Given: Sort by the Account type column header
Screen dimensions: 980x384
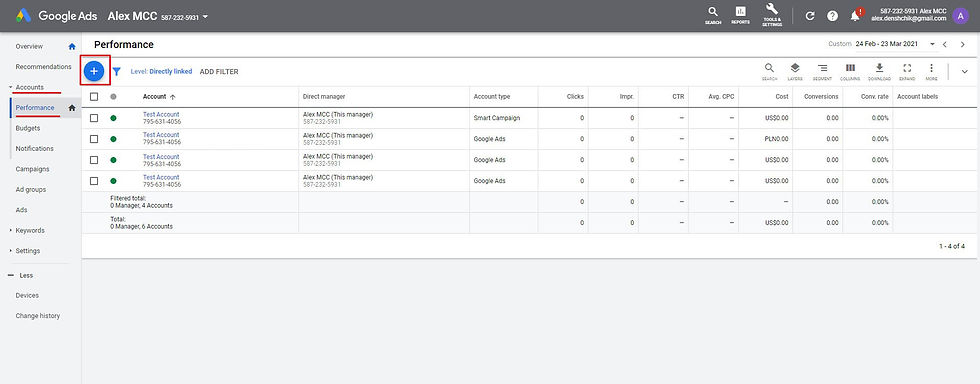Looking at the screenshot, I should (492, 97).
